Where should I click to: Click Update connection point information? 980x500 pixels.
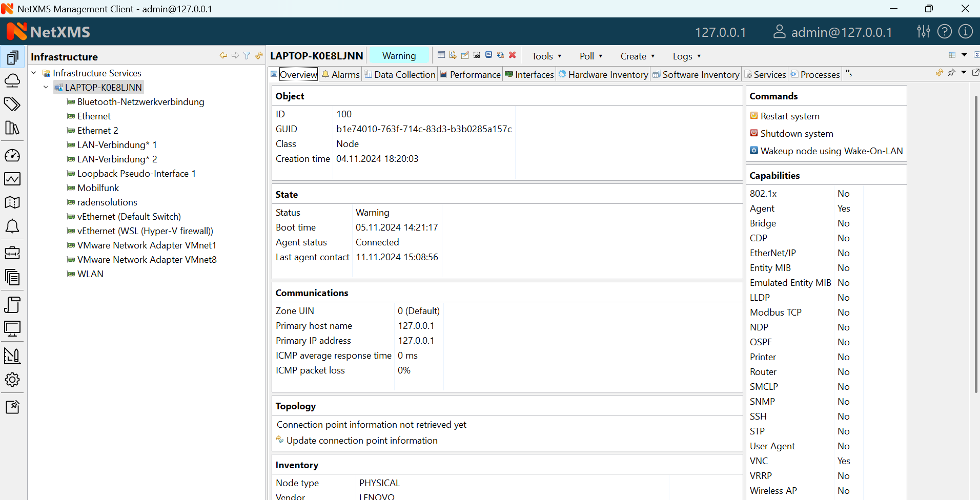pos(362,440)
